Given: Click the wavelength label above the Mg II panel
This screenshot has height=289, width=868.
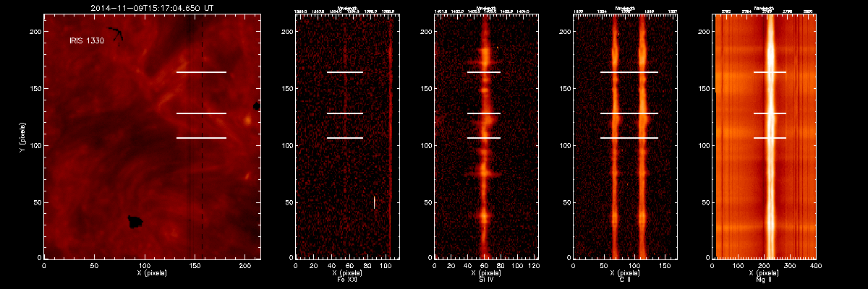Looking at the screenshot, I should pos(765,9).
